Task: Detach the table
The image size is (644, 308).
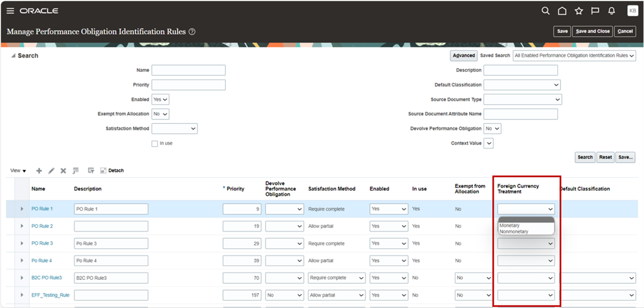Action: [x=112, y=170]
